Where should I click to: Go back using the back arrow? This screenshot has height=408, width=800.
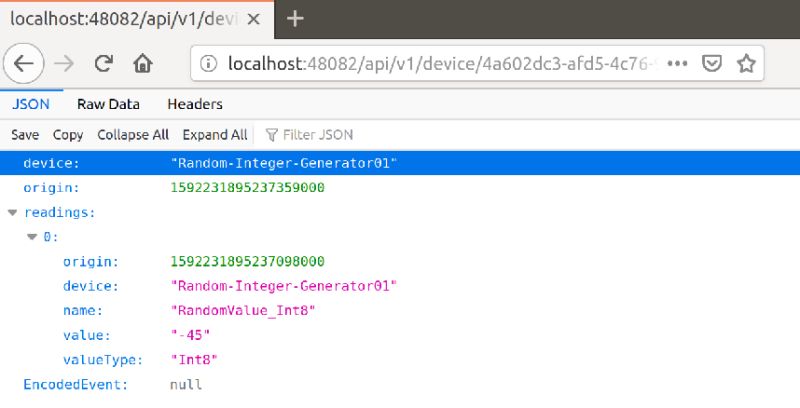click(23, 64)
